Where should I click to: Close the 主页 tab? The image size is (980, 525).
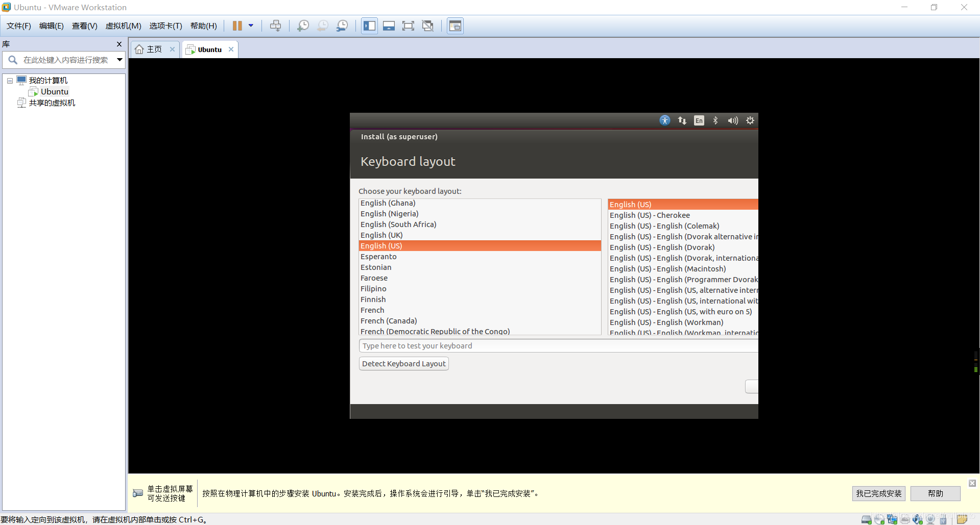pos(173,49)
